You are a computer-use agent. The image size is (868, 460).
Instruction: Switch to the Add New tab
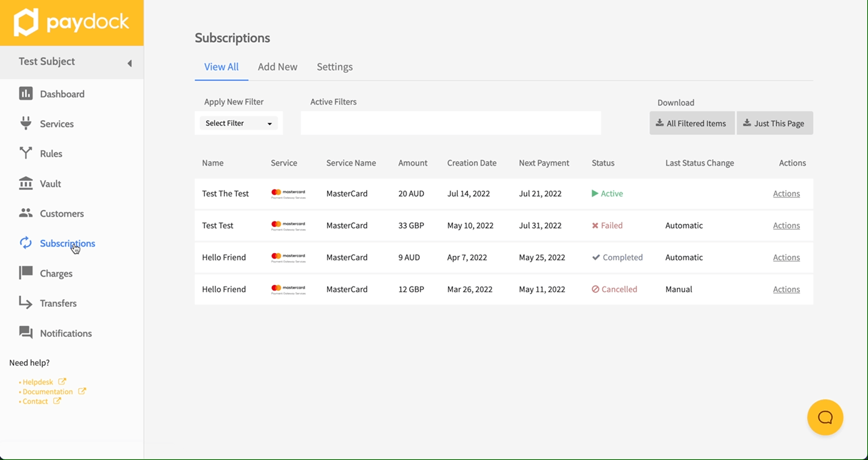click(x=277, y=67)
